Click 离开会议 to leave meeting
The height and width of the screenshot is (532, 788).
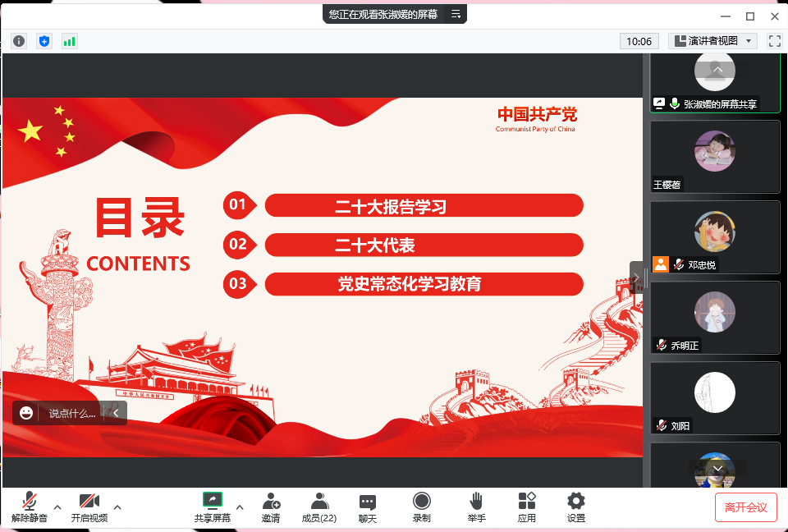click(745, 507)
